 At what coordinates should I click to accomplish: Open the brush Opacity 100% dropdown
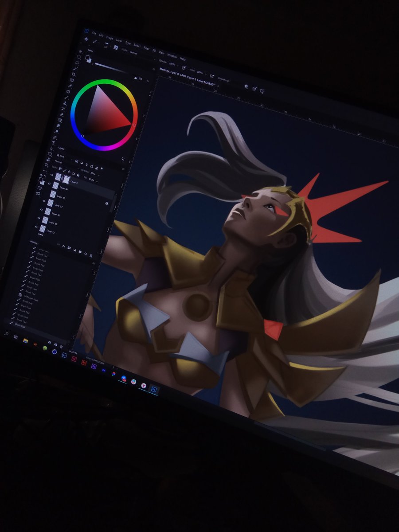[x=178, y=66]
